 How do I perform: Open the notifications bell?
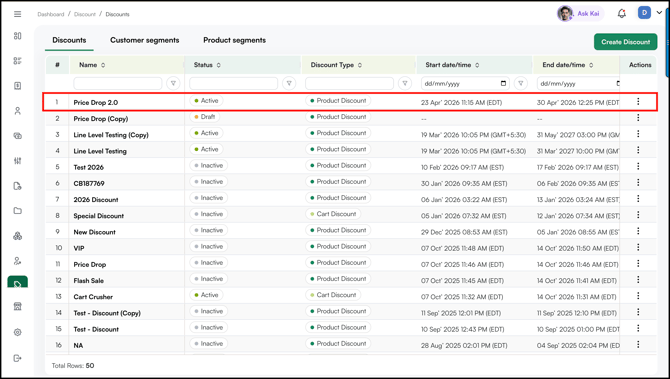[622, 14]
